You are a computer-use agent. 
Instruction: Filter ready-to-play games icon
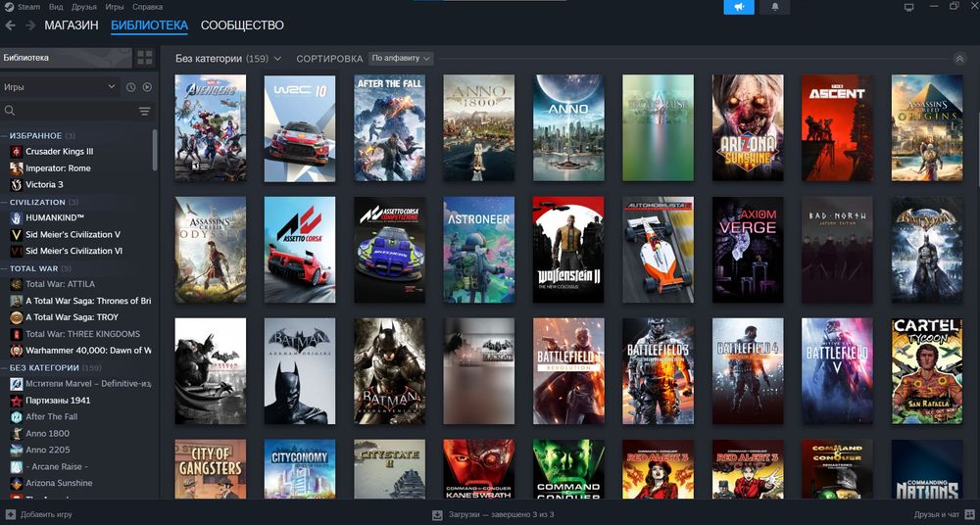pyautogui.click(x=148, y=87)
